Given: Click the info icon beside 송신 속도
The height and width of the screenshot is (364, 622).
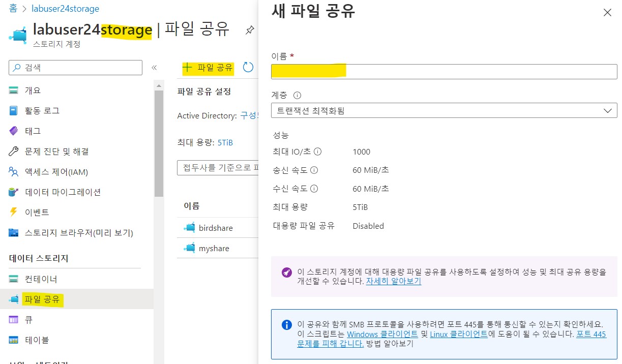Looking at the screenshot, I should (314, 170).
